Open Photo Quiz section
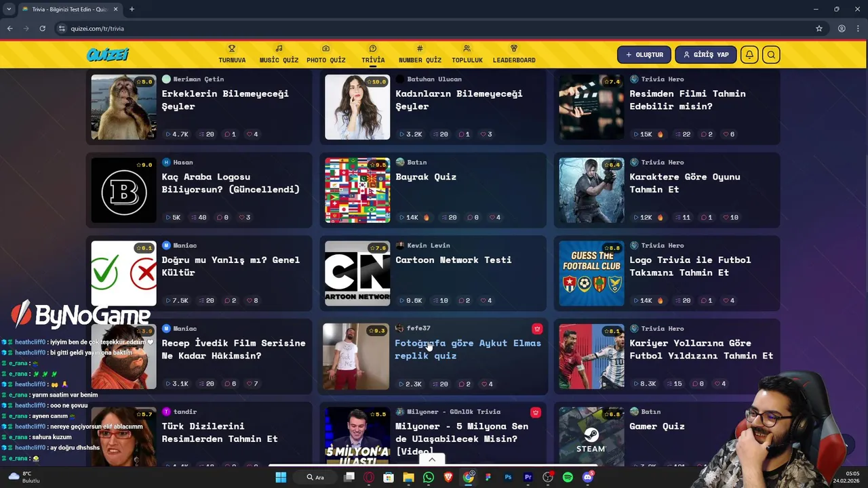868x488 pixels. pos(325,54)
